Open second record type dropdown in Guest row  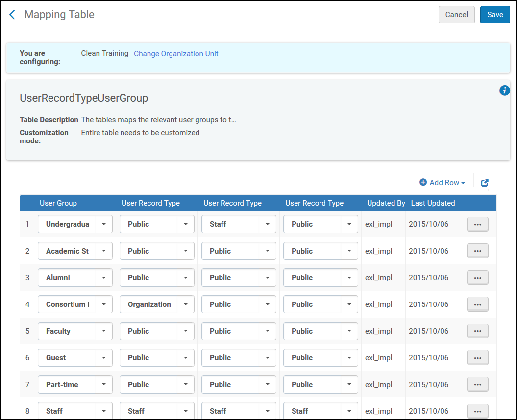(x=239, y=357)
